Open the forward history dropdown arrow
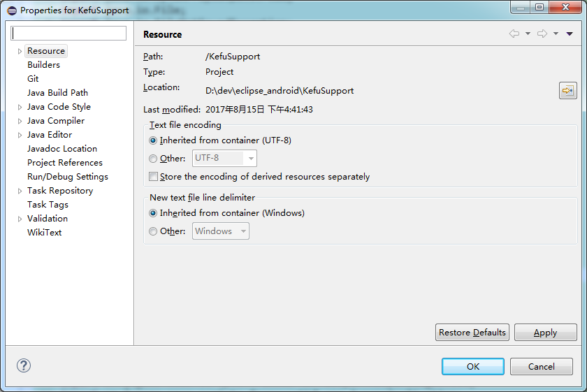Image resolution: width=587 pixels, height=392 pixels. tap(556, 34)
